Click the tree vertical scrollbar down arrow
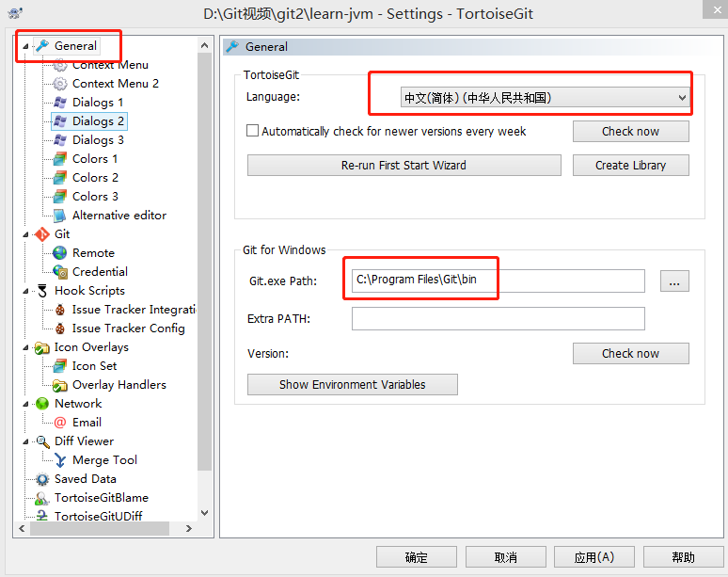728x577 pixels. pos(204,512)
